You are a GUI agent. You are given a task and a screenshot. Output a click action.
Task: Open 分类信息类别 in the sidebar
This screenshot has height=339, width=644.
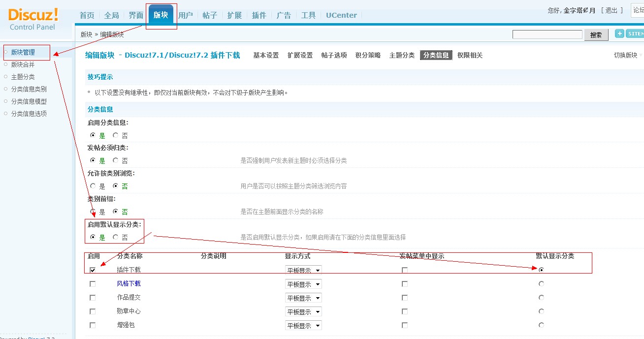tap(29, 89)
